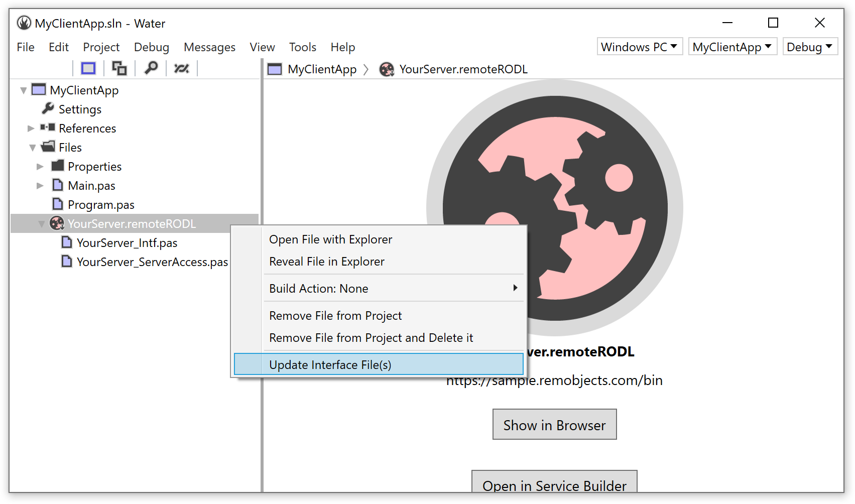This screenshot has width=855, height=504.
Task: Click the Program.pas file icon
Action: click(x=58, y=204)
